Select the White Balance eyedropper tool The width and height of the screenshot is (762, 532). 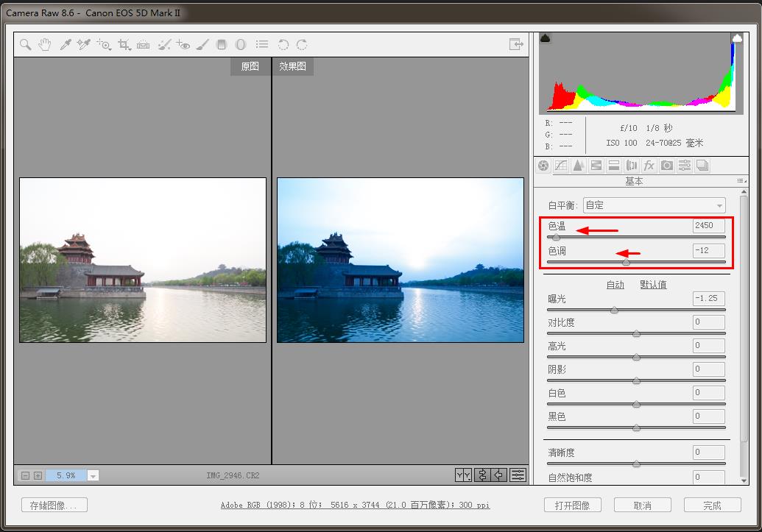pyautogui.click(x=65, y=45)
